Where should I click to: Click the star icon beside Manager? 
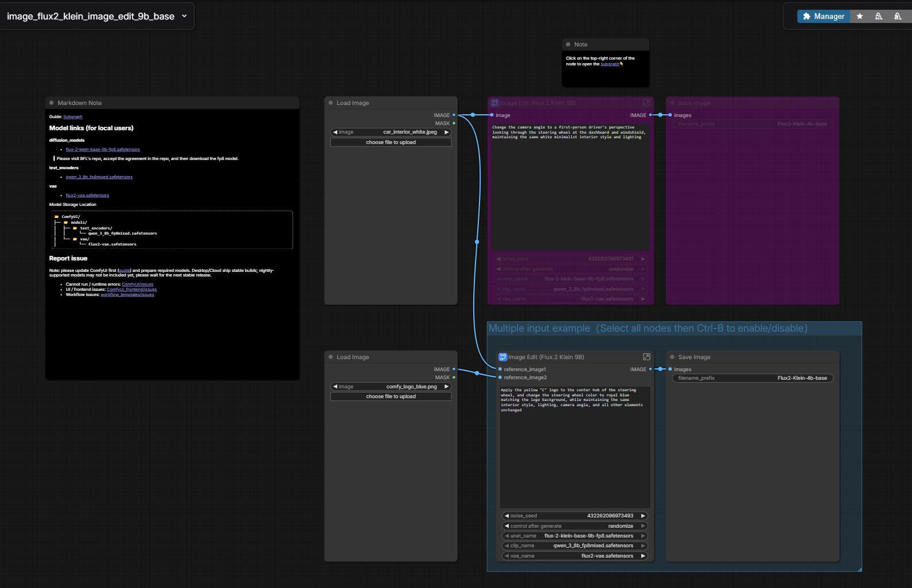[859, 16]
